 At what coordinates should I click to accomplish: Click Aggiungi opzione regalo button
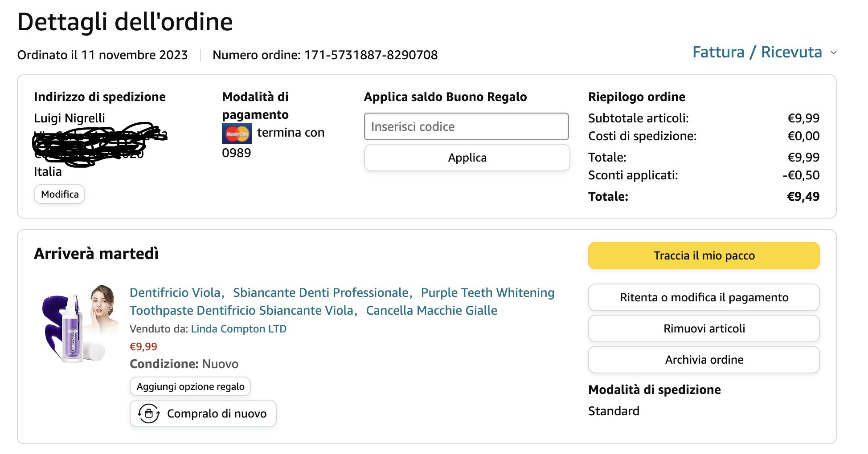coord(190,386)
